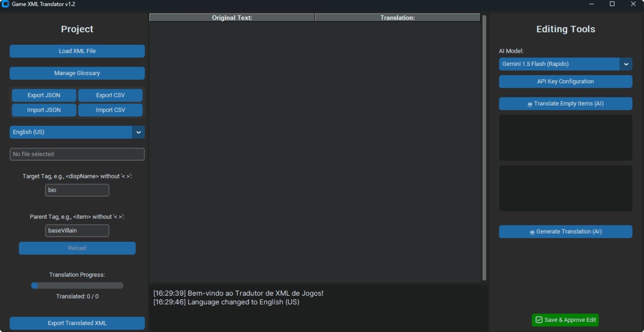Minimize the Game XML Translator window
This screenshot has width=644, height=332.
591,4
